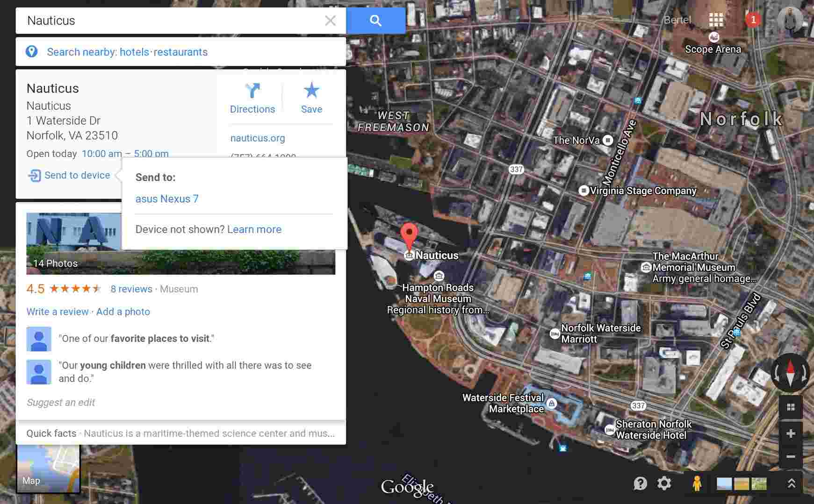Click Add a photo
Screen dimensions: 814x504
(x=123, y=312)
